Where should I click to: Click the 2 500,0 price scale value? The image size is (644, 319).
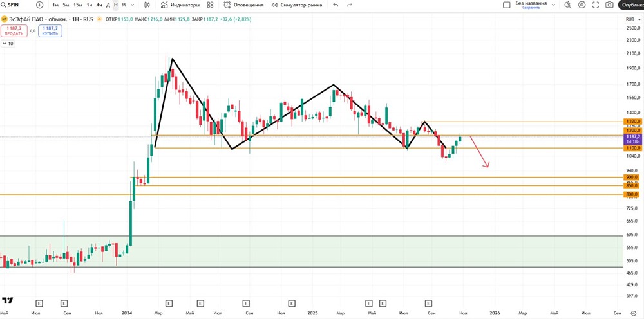coord(633,28)
